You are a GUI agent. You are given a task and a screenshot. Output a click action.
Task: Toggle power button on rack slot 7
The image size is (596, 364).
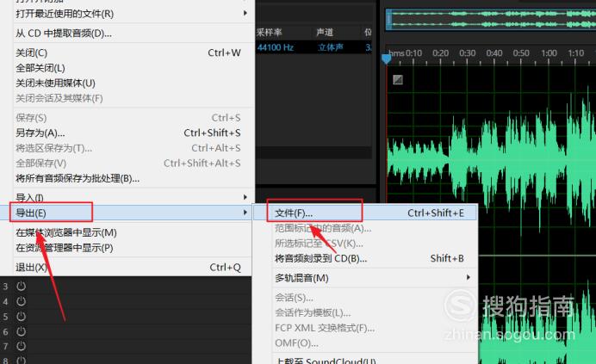[x=21, y=346]
